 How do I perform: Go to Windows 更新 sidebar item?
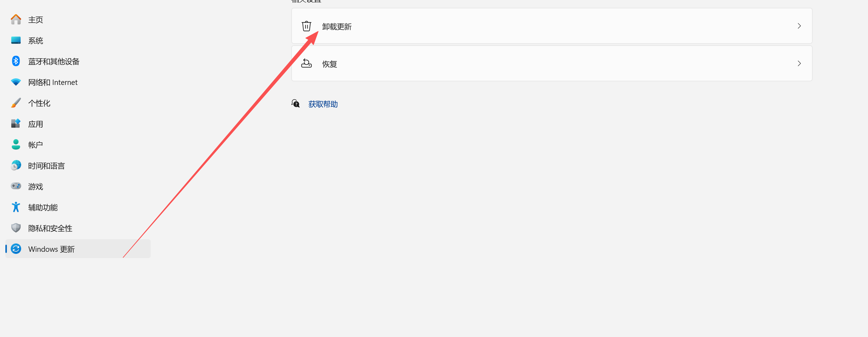78,249
